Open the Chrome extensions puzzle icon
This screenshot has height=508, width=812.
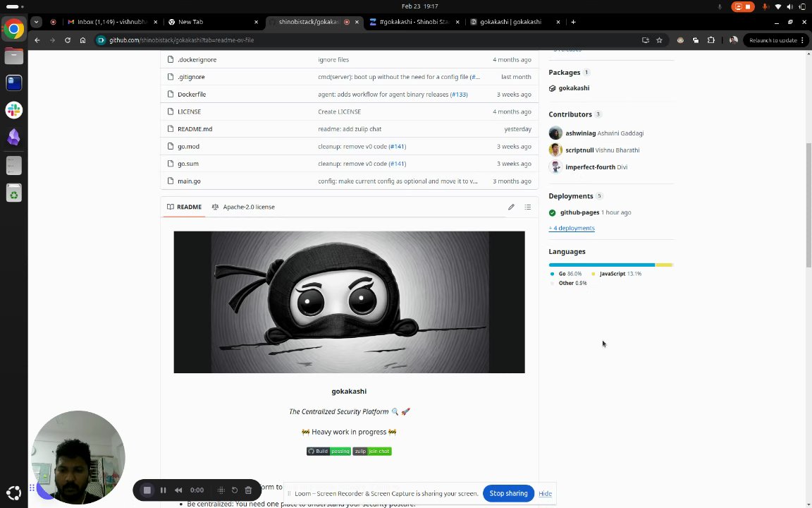(x=711, y=40)
